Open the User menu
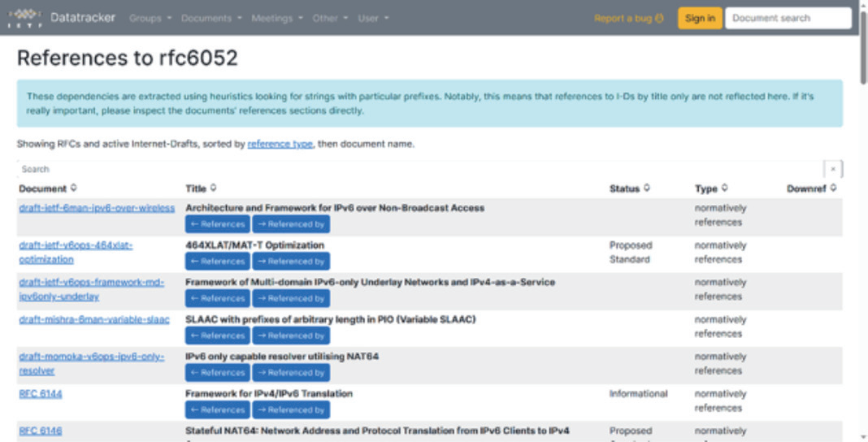This screenshot has width=868, height=442. (x=373, y=18)
